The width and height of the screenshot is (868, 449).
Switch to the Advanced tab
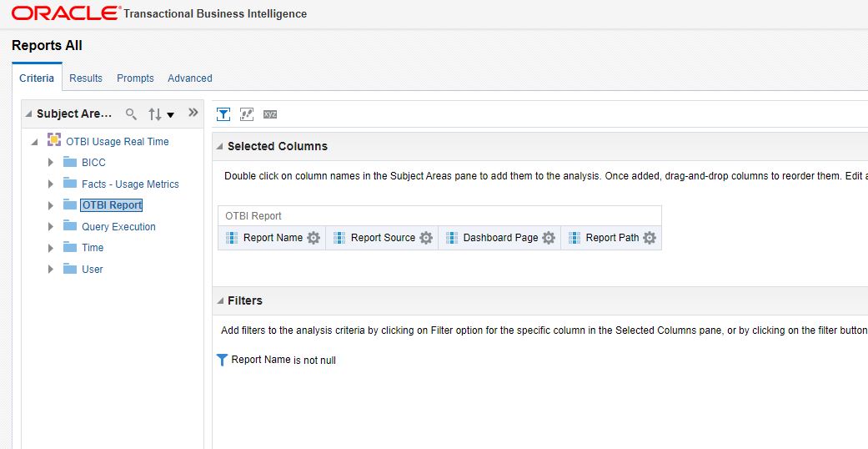pos(190,78)
